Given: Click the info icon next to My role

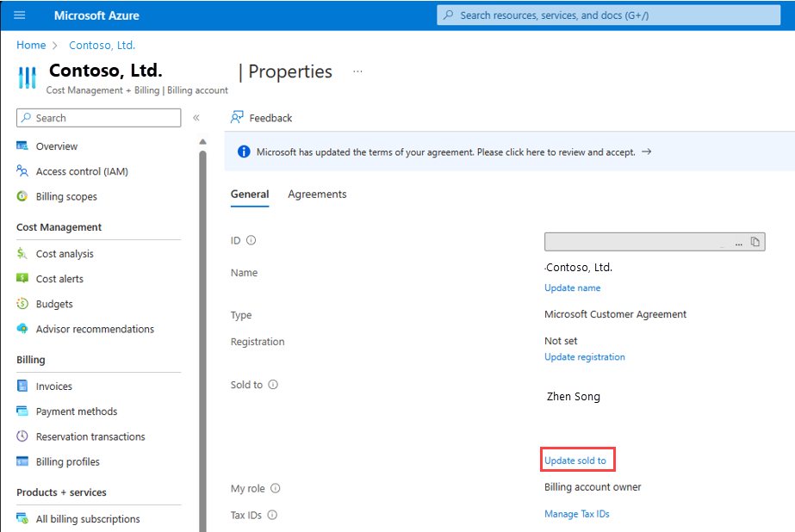Looking at the screenshot, I should 276,488.
